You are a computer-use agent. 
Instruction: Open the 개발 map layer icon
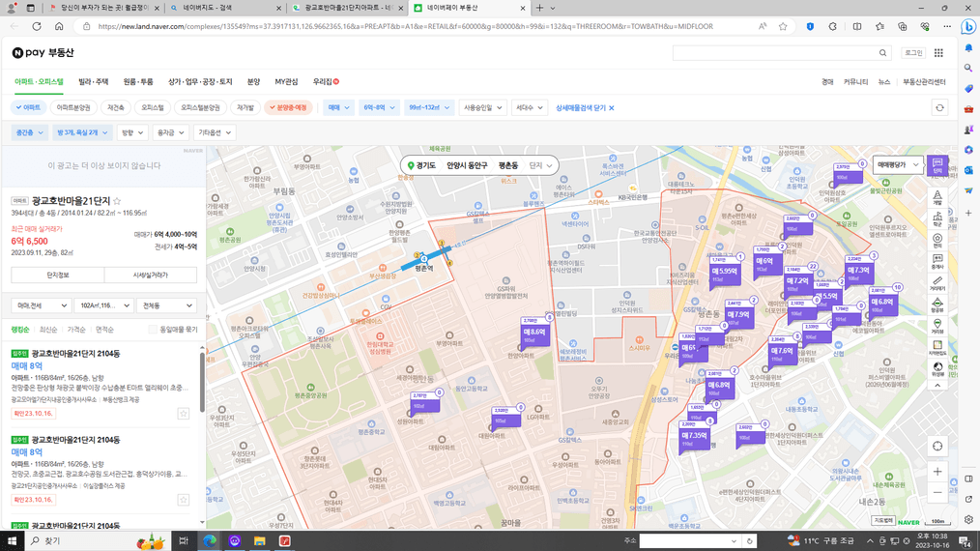937,197
